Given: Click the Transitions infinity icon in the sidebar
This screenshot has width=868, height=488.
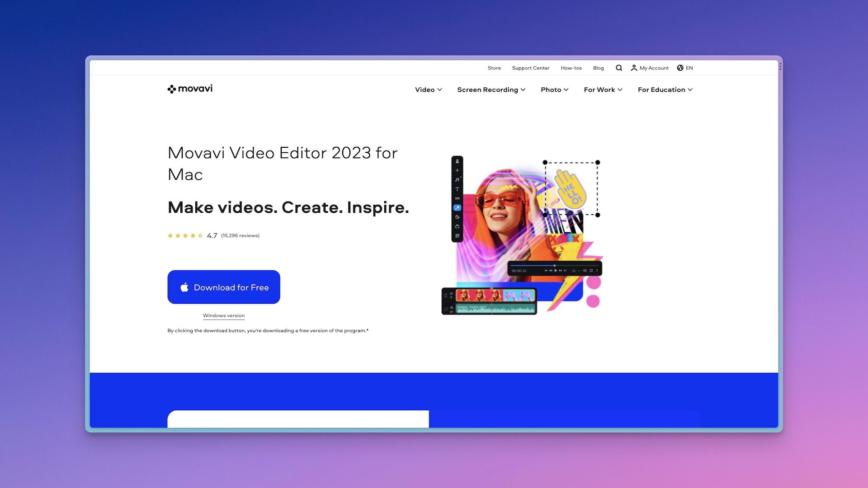Looking at the screenshot, I should (457, 198).
